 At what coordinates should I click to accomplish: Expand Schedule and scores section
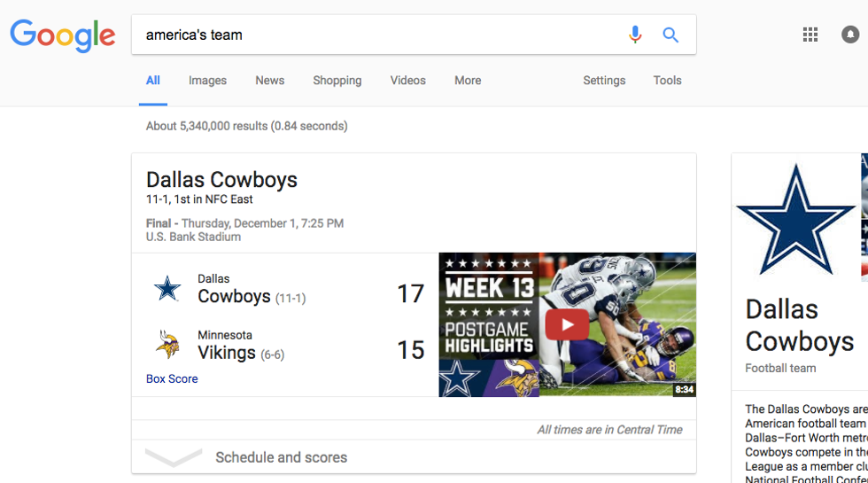pyautogui.click(x=281, y=457)
